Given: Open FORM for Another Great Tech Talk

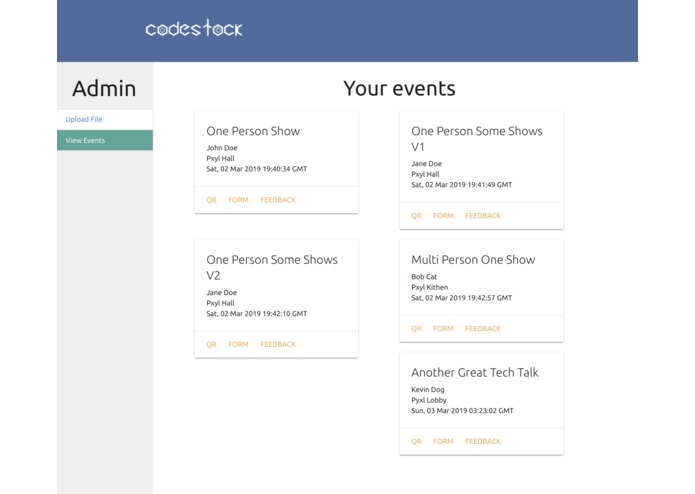Looking at the screenshot, I should point(443,441).
